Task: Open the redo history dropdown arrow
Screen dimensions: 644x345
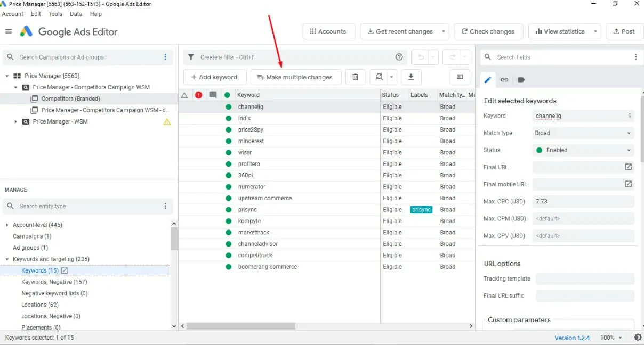Action: 465,57
